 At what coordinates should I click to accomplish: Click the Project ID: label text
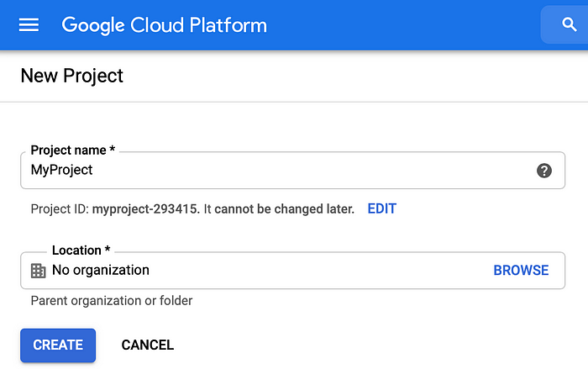pyautogui.click(x=60, y=209)
